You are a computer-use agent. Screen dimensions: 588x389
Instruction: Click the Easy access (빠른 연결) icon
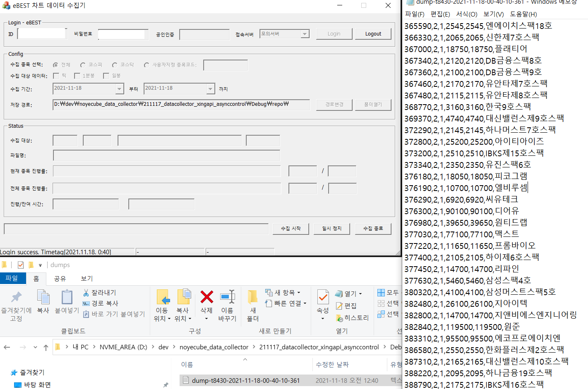click(269, 303)
